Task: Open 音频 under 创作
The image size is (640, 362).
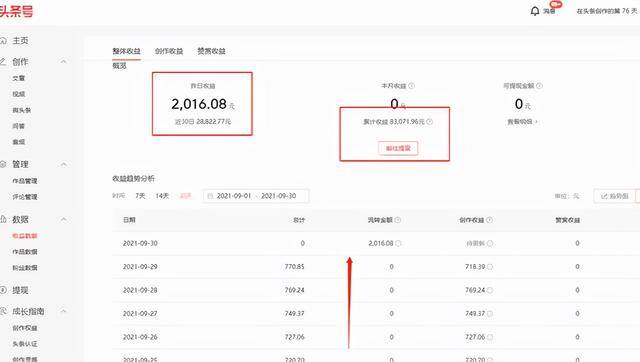Action: [x=19, y=142]
